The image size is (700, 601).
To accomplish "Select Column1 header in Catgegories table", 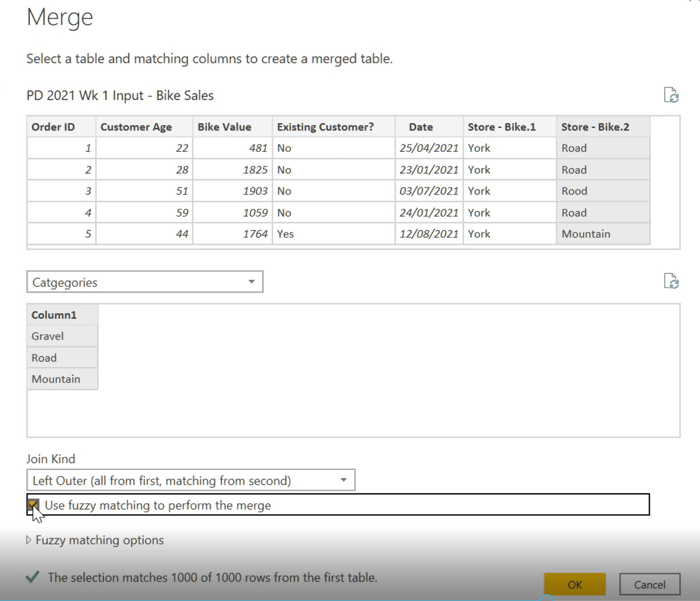I will click(62, 315).
